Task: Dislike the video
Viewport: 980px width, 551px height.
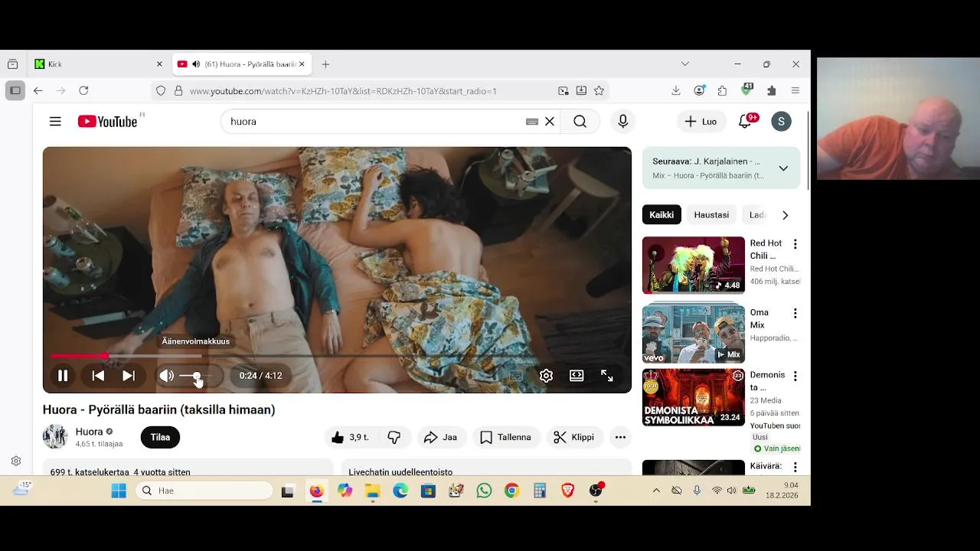Action: (x=394, y=437)
